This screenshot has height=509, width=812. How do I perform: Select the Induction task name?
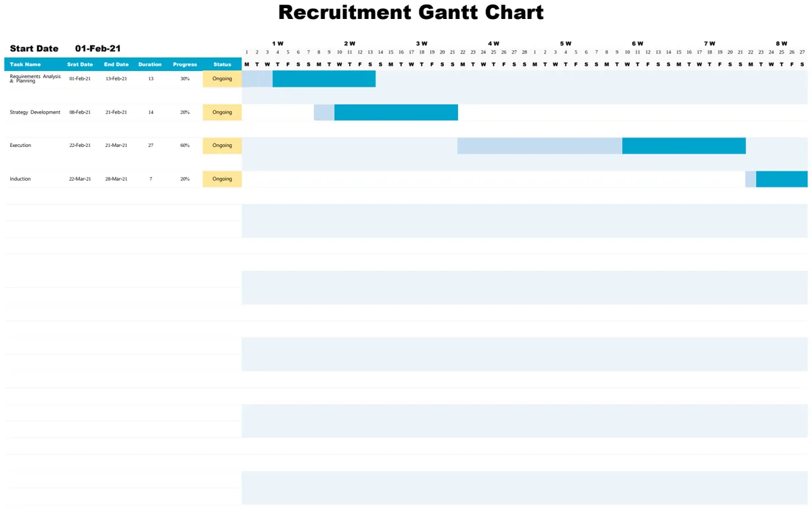pyautogui.click(x=20, y=179)
